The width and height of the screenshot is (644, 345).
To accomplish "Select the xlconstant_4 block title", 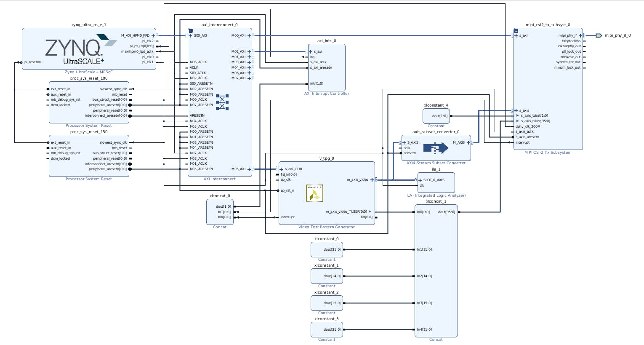I will pyautogui.click(x=436, y=105).
